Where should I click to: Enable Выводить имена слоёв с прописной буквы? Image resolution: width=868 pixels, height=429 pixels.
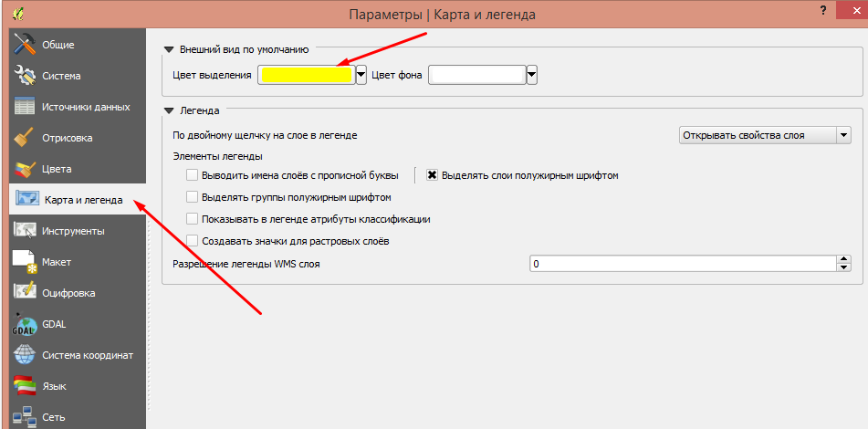pyautogui.click(x=192, y=175)
